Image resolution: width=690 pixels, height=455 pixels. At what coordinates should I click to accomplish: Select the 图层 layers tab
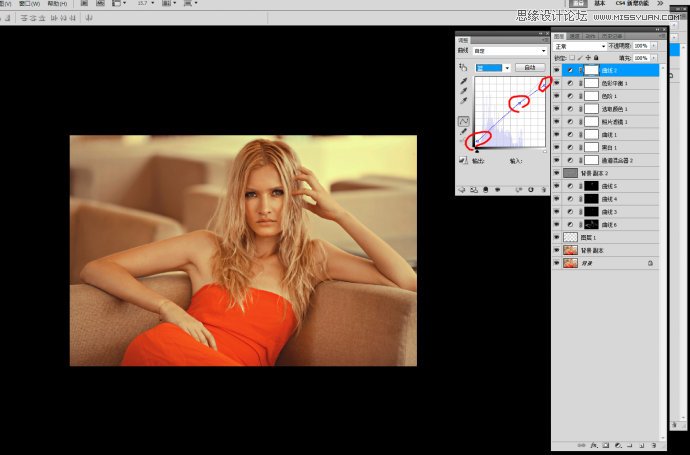pos(559,36)
